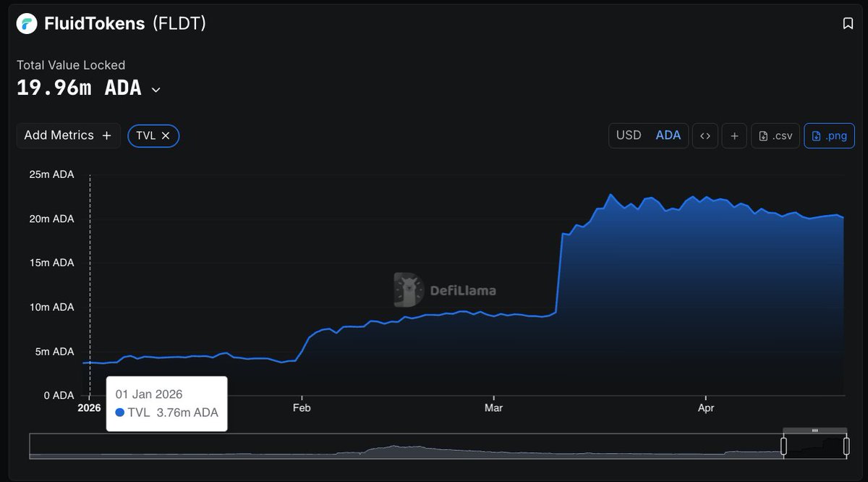Viewport: 868px width, 482px height.
Task: Click the 20m ADA axis label
Action: coord(51,219)
